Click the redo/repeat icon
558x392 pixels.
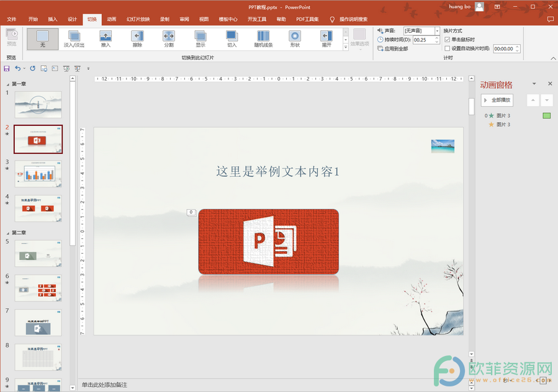(x=33, y=68)
